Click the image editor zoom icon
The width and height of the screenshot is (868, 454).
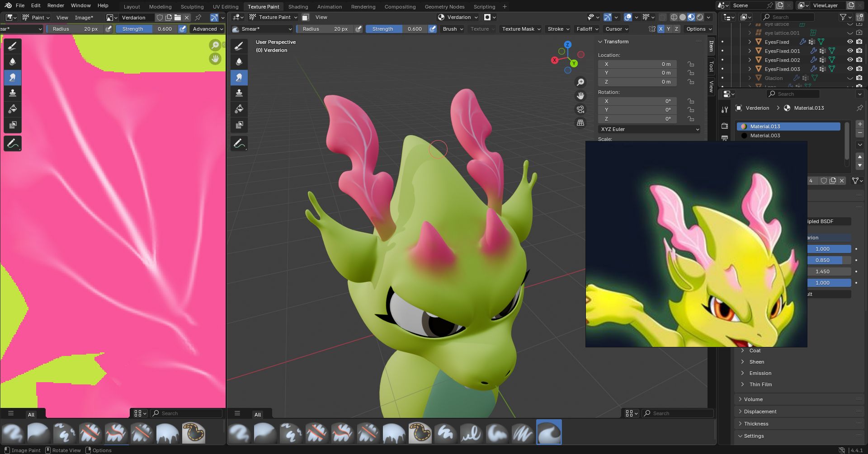(x=215, y=45)
